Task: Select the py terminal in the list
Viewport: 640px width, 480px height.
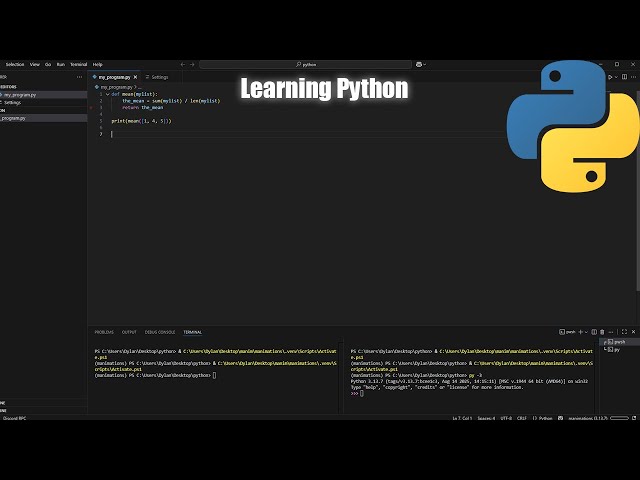Action: pos(619,350)
